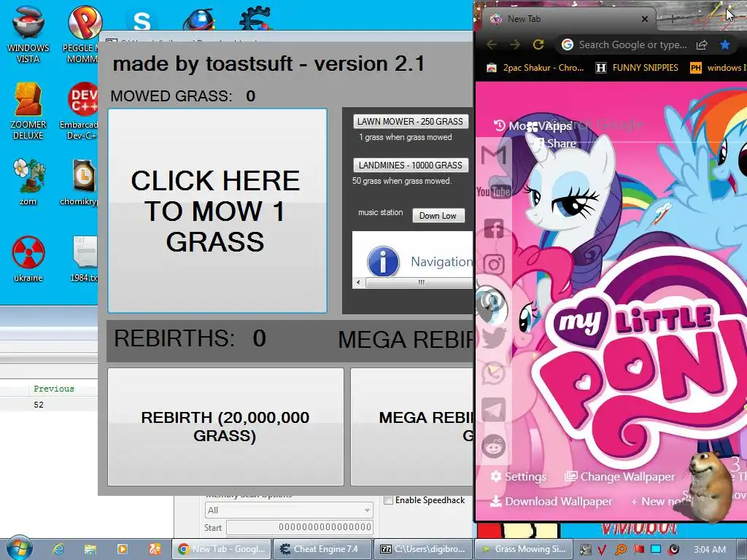The width and height of the screenshot is (747, 560).
Task: Click the share page icon in address bar
Action: (x=702, y=44)
